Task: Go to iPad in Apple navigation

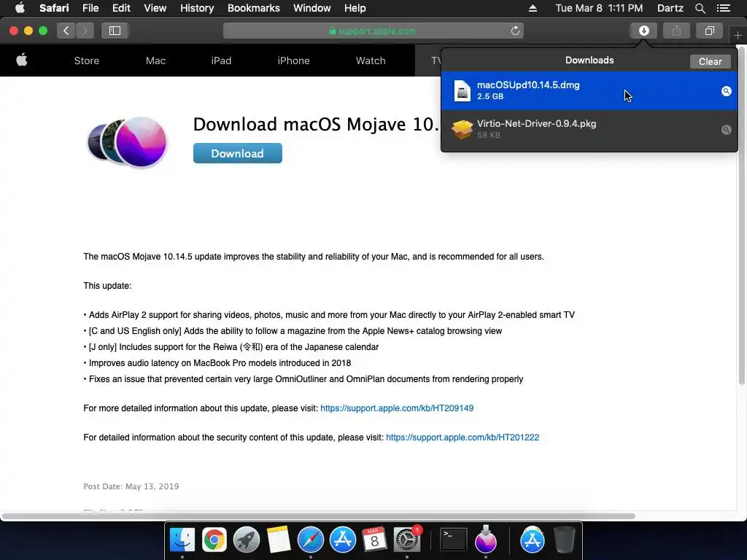Action: tap(221, 61)
